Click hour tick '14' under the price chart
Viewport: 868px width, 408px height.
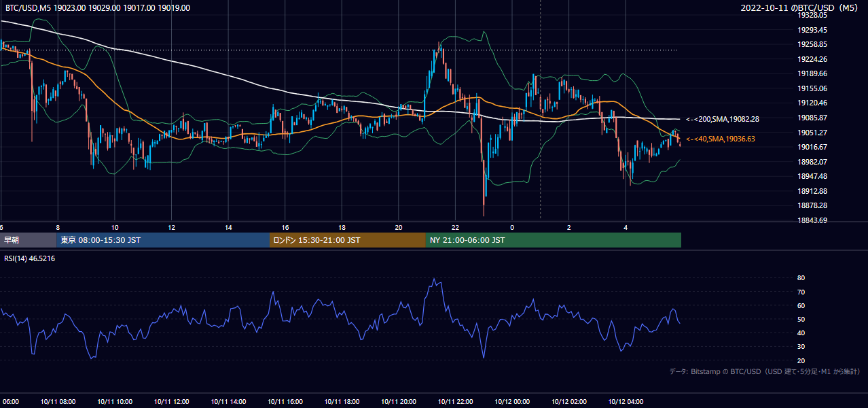coord(228,227)
